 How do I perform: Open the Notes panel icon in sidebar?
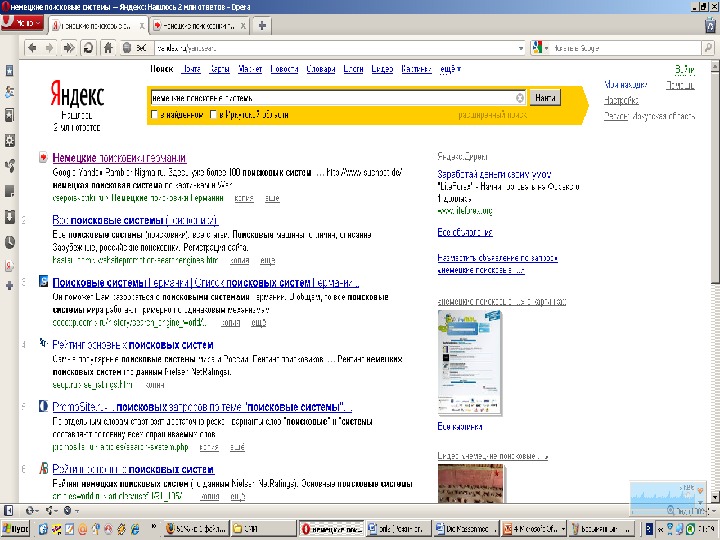9,191
